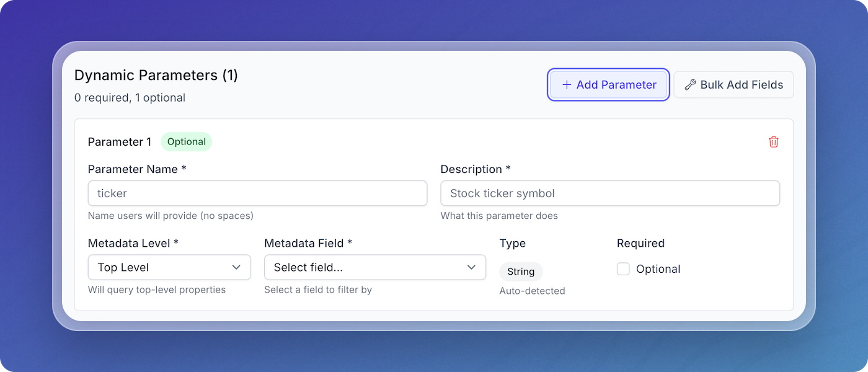Image resolution: width=868 pixels, height=372 pixels.
Task: Toggle the Required checkbox
Action: pos(623,269)
